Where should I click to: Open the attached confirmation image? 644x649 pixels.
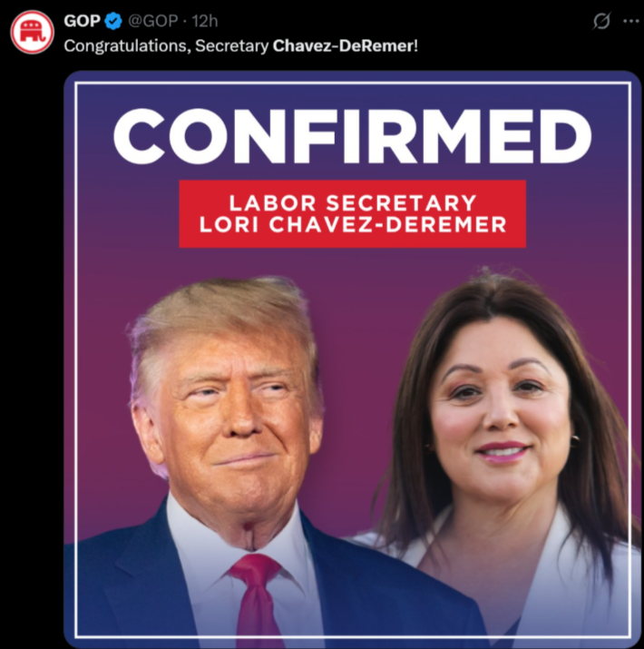coord(353,359)
